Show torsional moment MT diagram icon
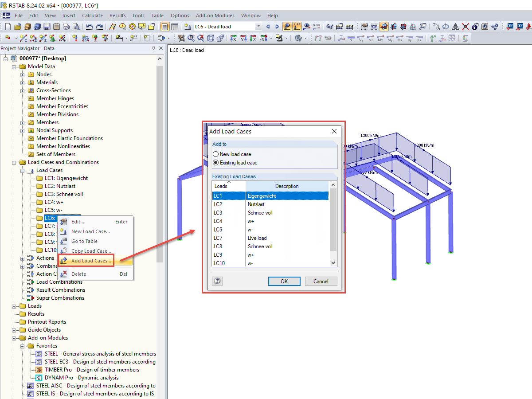The width and height of the screenshot is (532, 399). [380, 38]
